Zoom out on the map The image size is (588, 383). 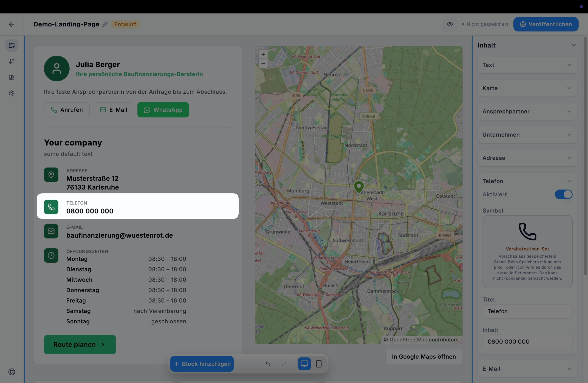pos(263,64)
